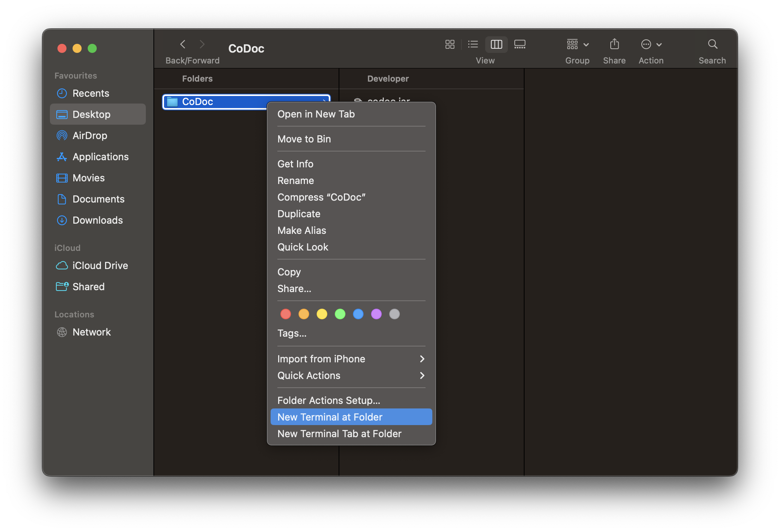Click the Shared folder icon in sidebar
780x532 pixels.
[62, 287]
